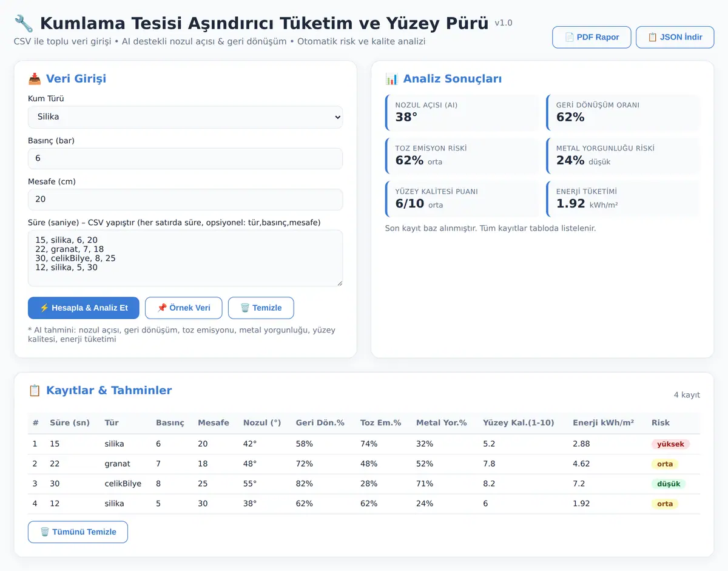
Task: Click the 4.62 energy value in row 2
Action: 581,464
